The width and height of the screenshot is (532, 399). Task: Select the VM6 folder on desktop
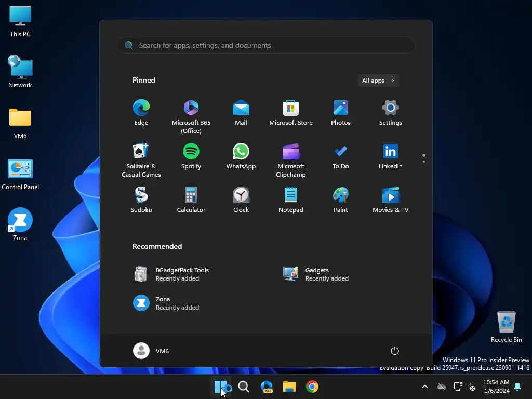[20, 124]
